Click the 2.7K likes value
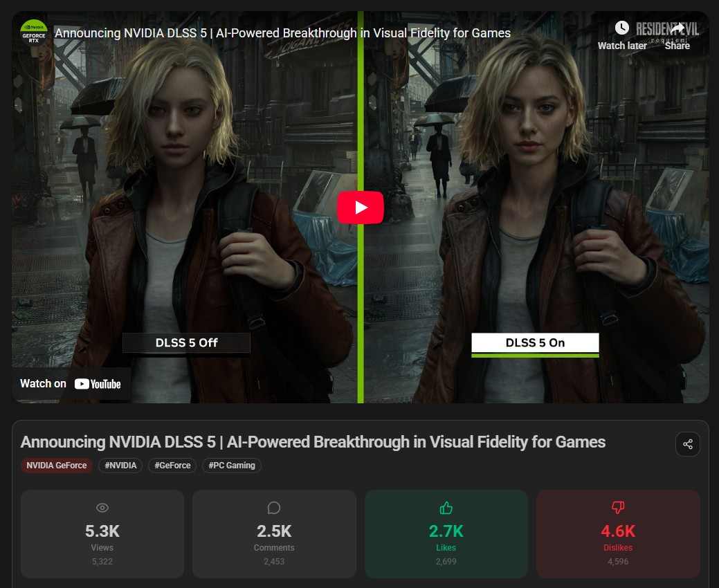 [x=446, y=531]
